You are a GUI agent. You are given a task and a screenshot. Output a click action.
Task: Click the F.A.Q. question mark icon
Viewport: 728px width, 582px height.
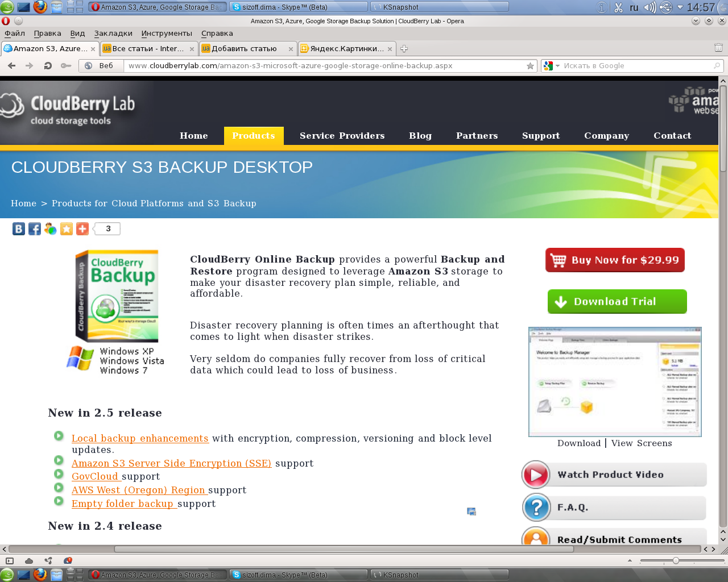pos(536,508)
